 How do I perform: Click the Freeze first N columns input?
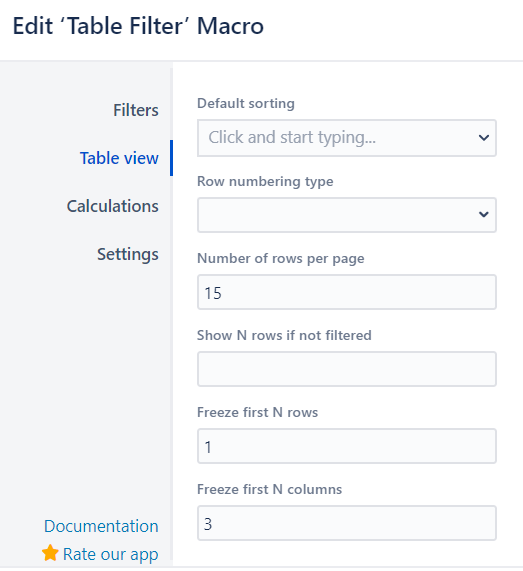[x=347, y=523]
